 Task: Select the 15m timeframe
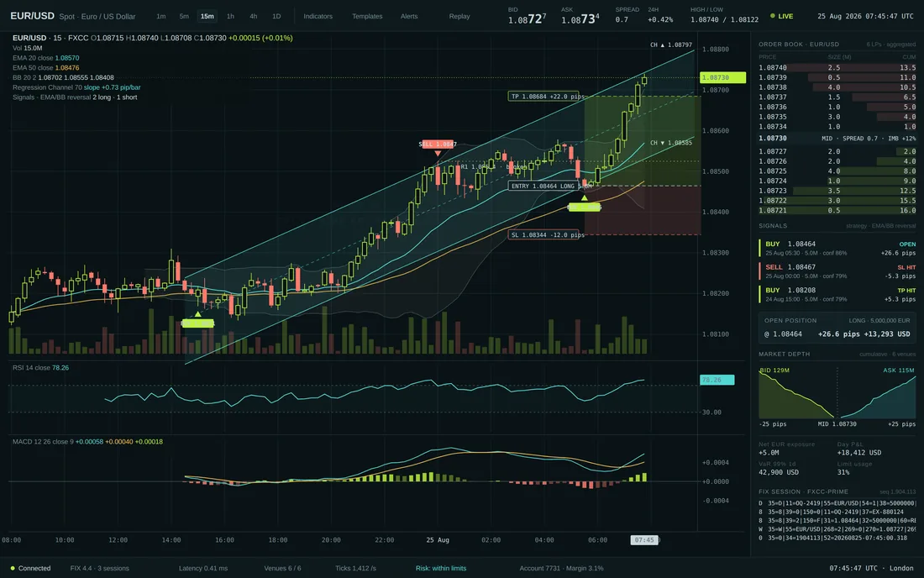tap(207, 17)
